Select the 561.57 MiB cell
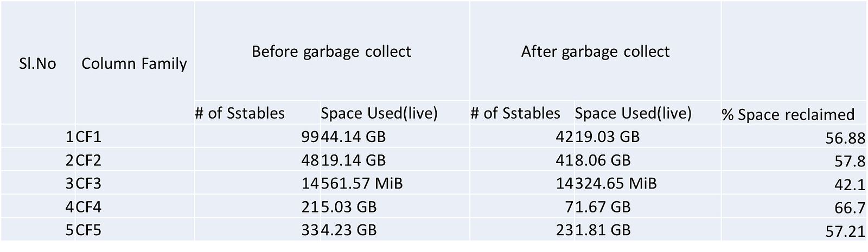The height and width of the screenshot is (252, 868). point(362,184)
